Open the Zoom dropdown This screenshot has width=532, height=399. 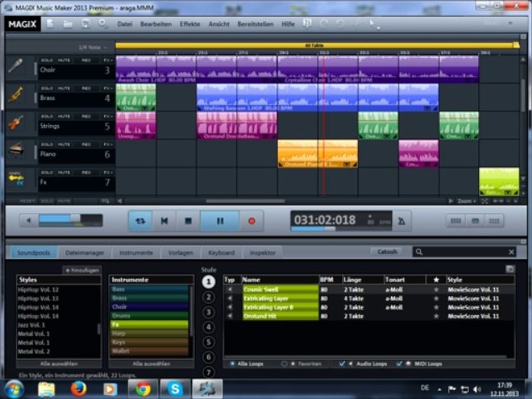pos(467,201)
